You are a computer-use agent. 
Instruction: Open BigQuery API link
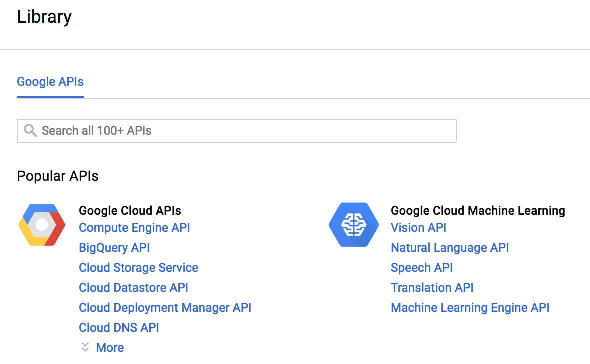click(x=114, y=247)
